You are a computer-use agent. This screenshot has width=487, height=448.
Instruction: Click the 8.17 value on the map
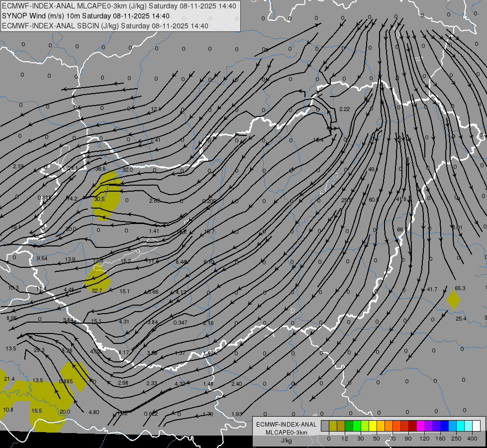123,352
